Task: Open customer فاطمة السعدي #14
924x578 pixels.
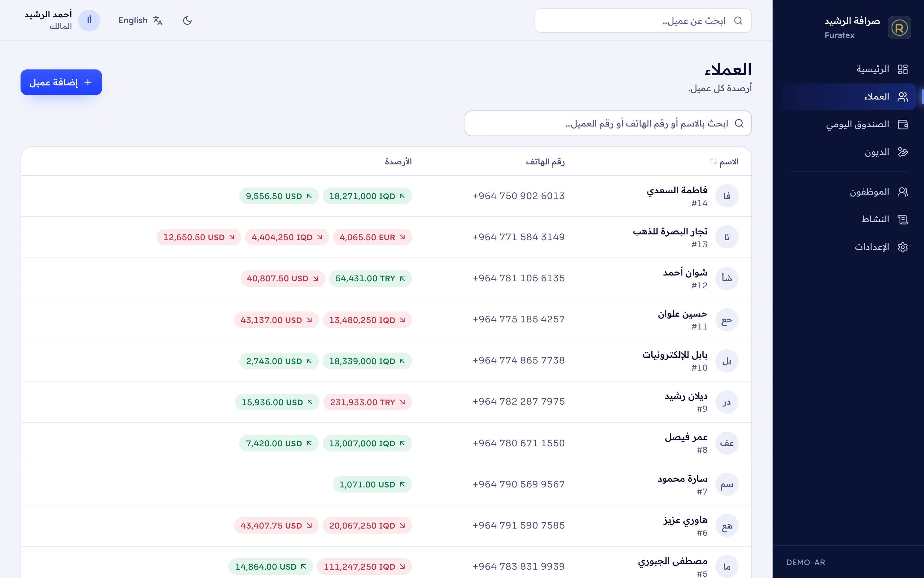Action: (386, 196)
